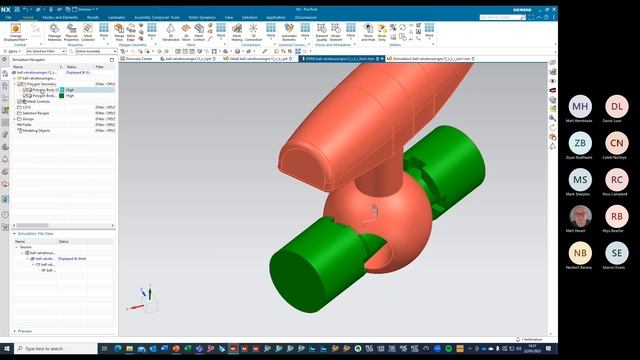This screenshot has height=360, width=640.
Task: Open Entire Assembly scope dropdown
Action: (96, 51)
